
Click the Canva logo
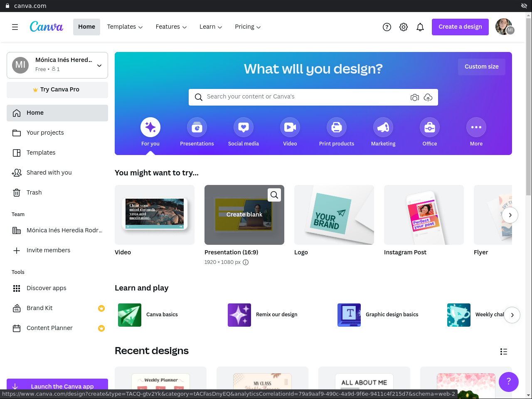(47, 27)
